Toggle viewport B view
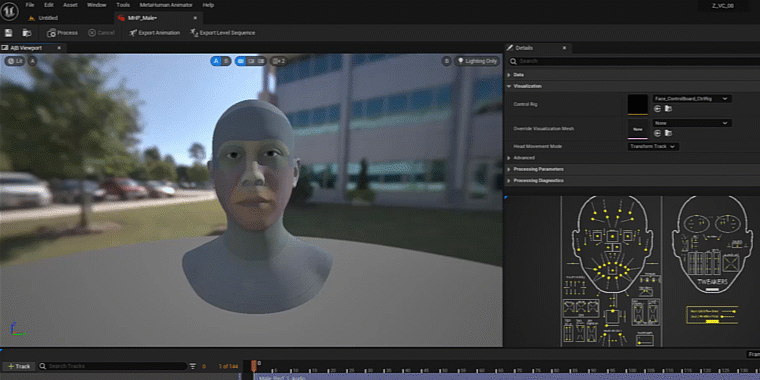Viewport: 760px width, 380px height. click(x=226, y=61)
